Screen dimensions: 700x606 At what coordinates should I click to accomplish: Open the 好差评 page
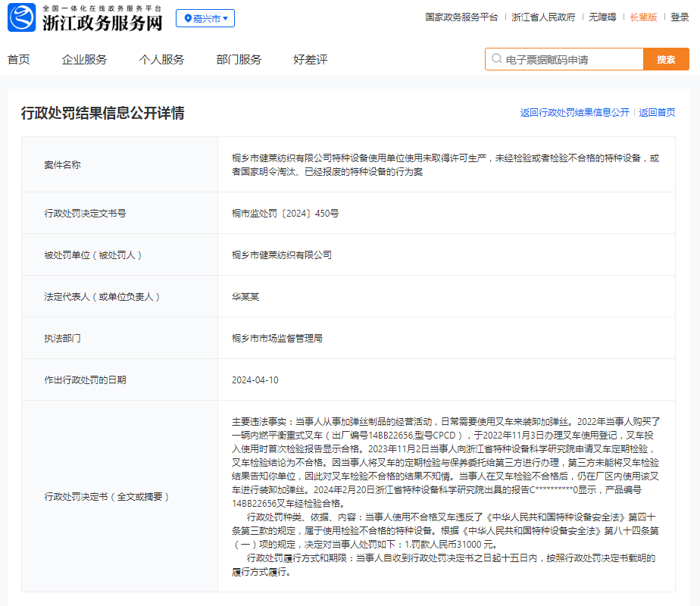tap(311, 60)
